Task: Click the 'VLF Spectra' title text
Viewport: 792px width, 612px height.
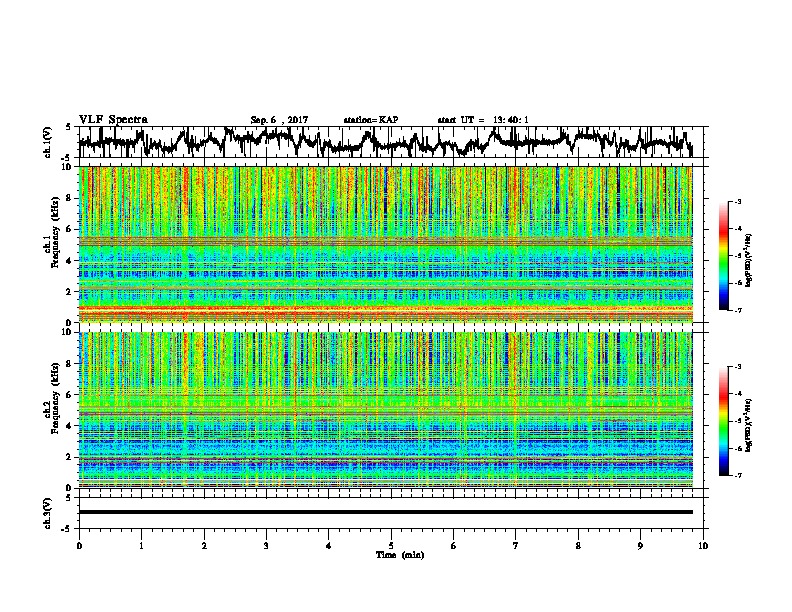Action: (x=113, y=120)
